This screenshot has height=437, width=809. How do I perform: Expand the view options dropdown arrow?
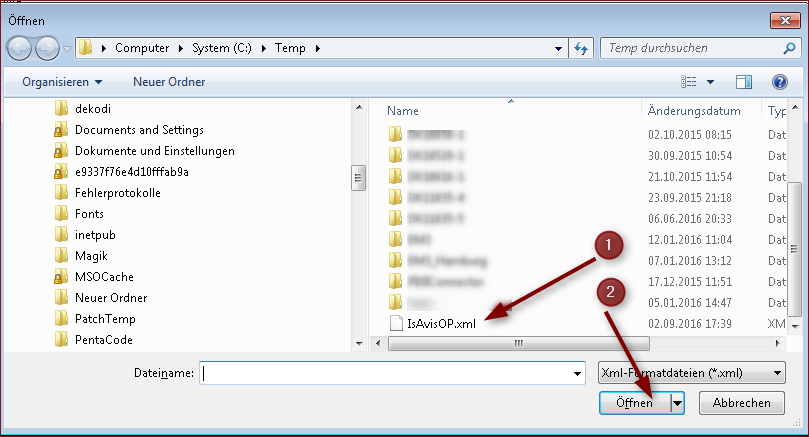coord(711,82)
